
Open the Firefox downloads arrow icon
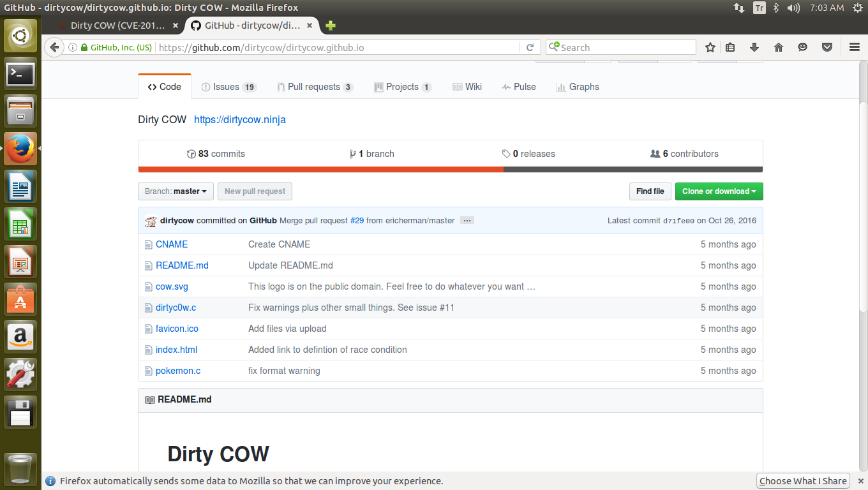coord(754,47)
